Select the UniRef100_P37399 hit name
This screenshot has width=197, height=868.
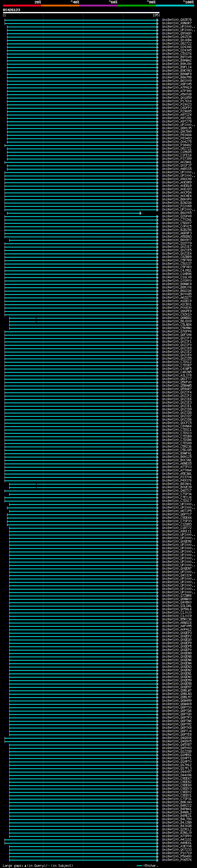pos(176,159)
